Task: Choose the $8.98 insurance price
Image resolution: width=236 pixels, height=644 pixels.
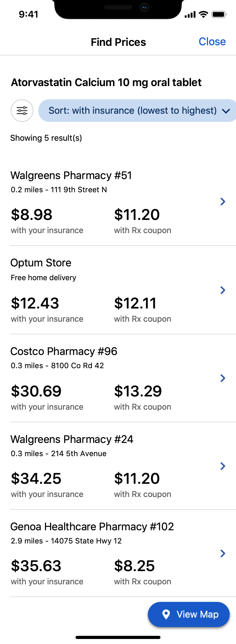Action: pyautogui.click(x=31, y=215)
